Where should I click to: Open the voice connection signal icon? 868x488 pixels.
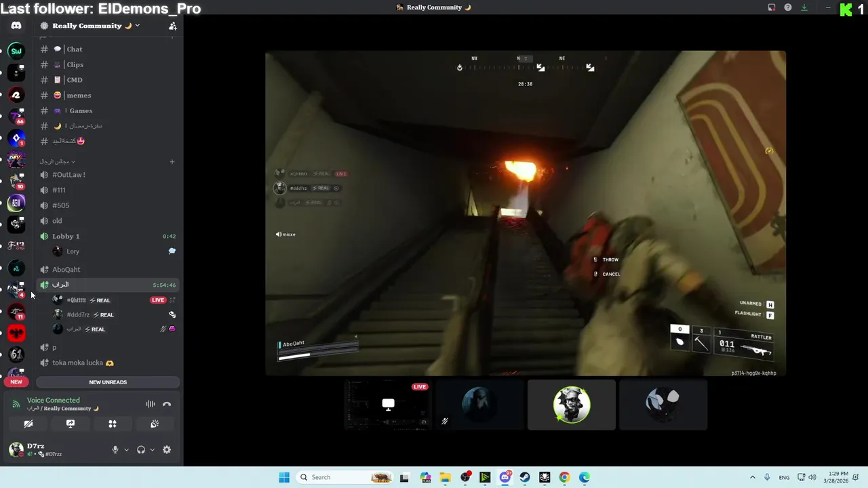point(16,404)
